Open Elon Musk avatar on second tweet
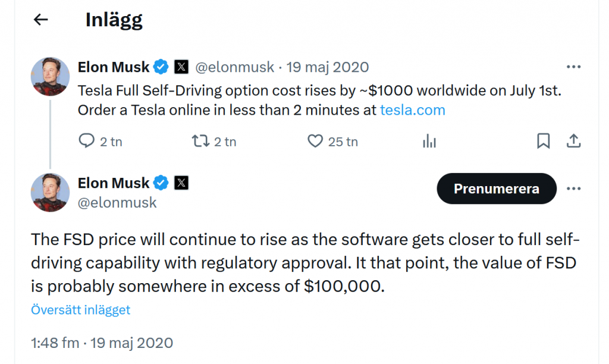 50,192
